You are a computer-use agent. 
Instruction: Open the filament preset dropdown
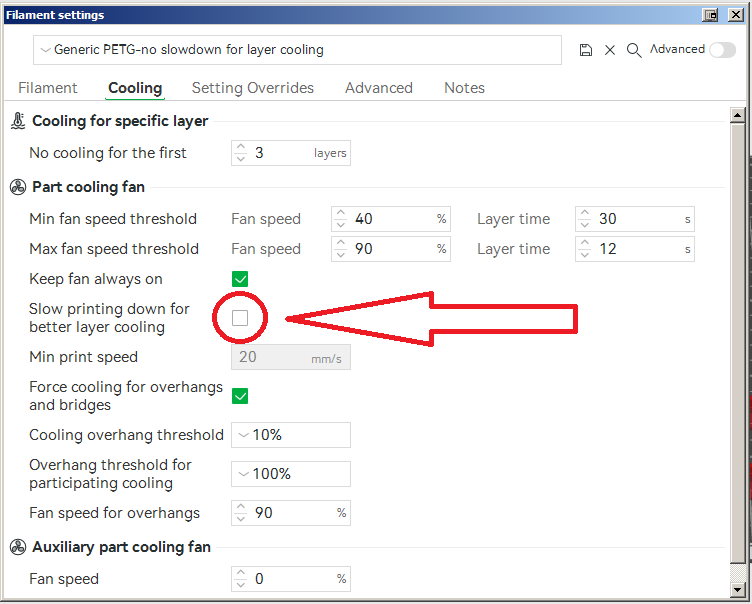click(297, 50)
